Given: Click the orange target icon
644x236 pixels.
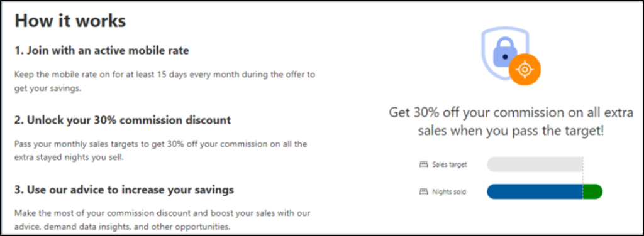Looking at the screenshot, I should pyautogui.click(x=525, y=70).
